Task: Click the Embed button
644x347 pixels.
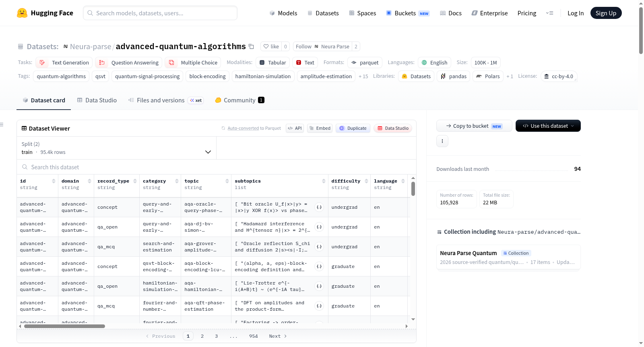Action: (320, 128)
